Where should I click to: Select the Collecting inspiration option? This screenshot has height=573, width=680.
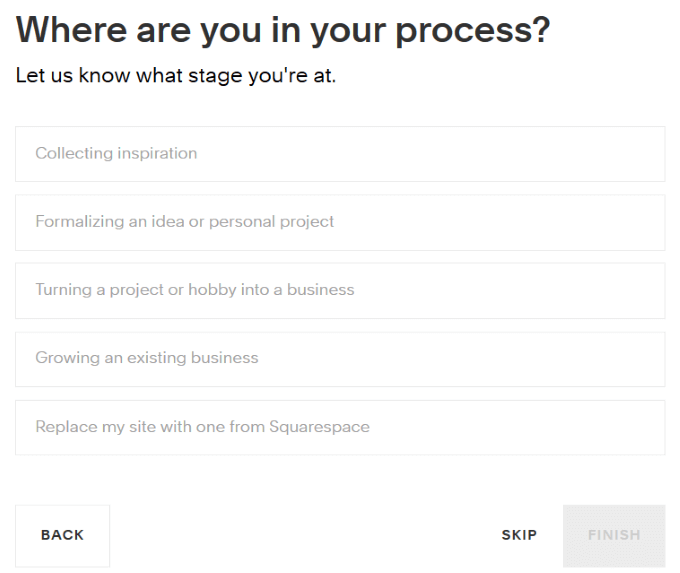pos(340,154)
